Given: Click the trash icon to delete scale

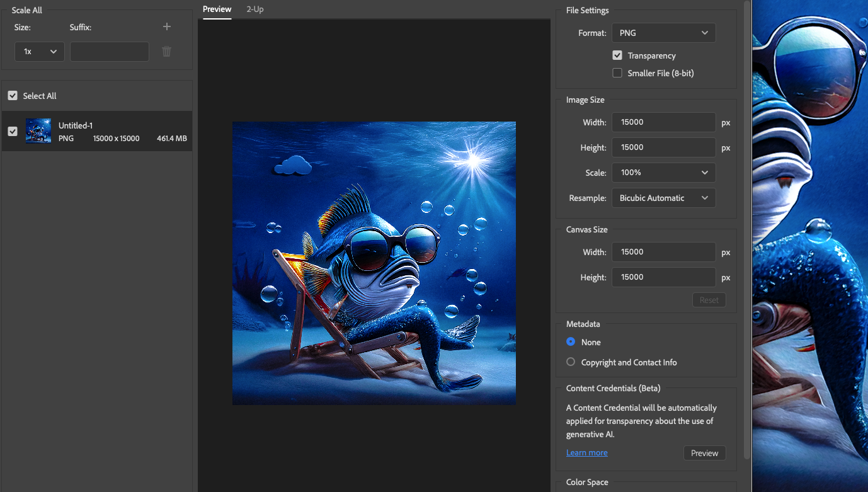Looking at the screenshot, I should [167, 52].
